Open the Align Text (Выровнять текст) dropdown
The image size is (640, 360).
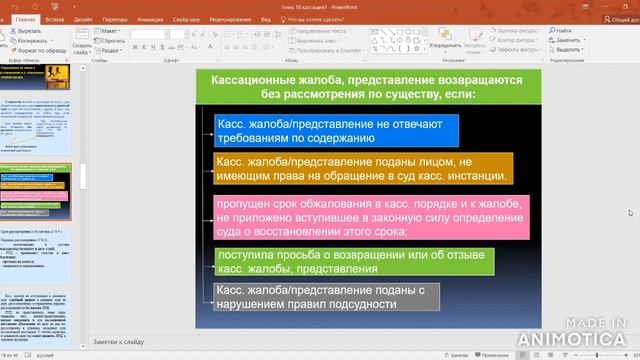pos(314,41)
